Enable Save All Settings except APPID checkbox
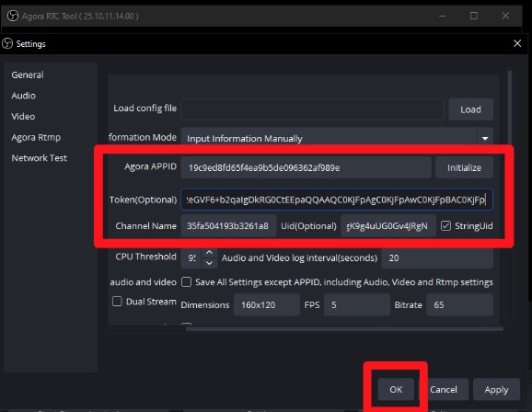 186,282
